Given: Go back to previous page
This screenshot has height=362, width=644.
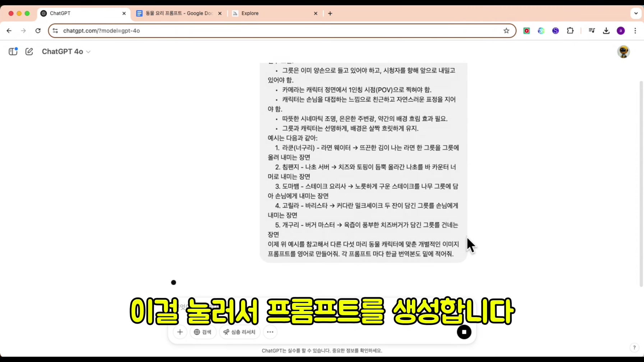Looking at the screenshot, I should click(x=9, y=31).
